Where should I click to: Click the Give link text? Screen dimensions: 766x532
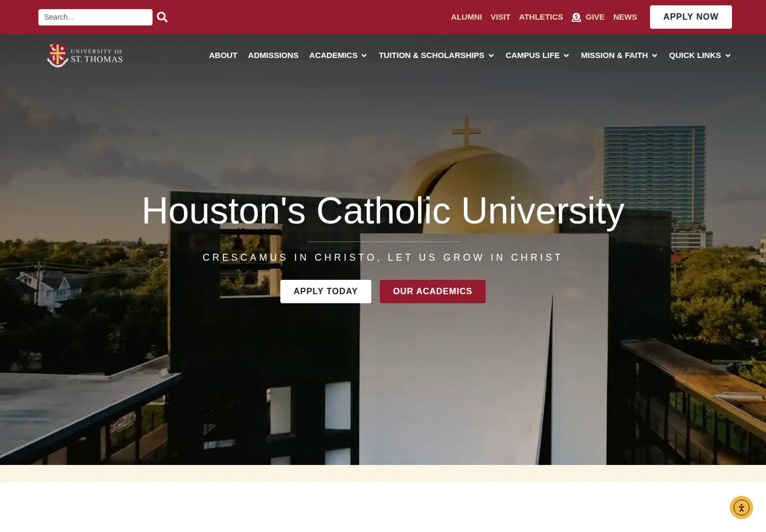point(595,17)
